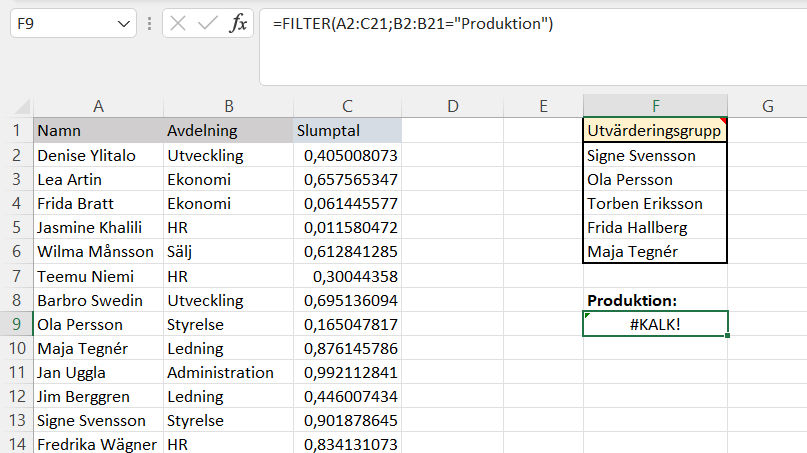Click the Namn header cell
Viewport: 807px width, 453px height.
pyautogui.click(x=98, y=130)
